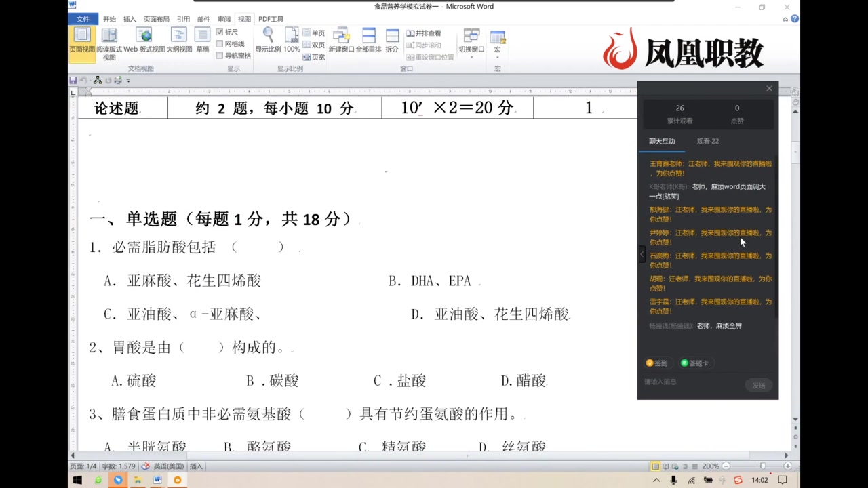Image resolution: width=868 pixels, height=488 pixels.
Task: Click the horizontal scrollbar right arrow
Action: tap(787, 455)
